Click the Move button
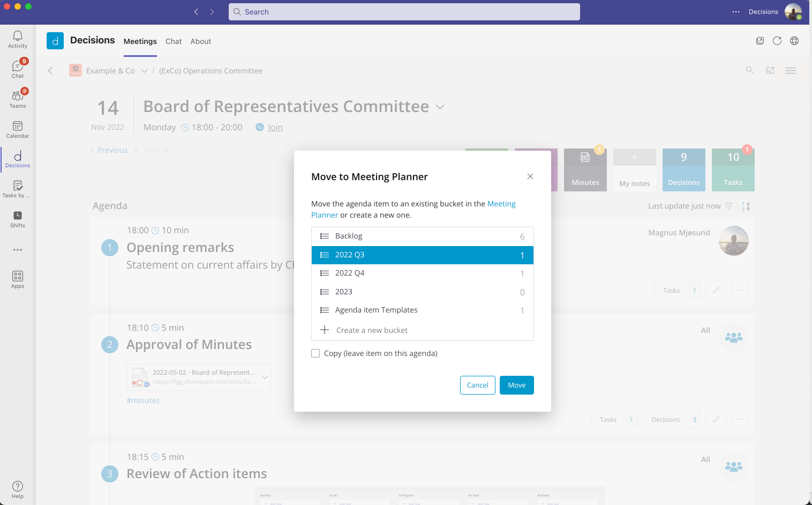812x505 pixels. click(x=517, y=385)
